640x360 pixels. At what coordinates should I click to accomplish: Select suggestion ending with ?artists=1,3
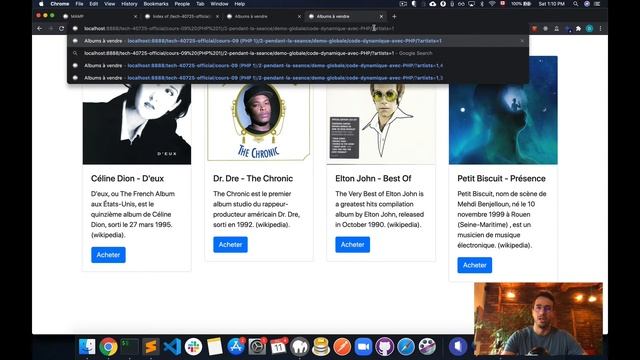click(x=298, y=78)
